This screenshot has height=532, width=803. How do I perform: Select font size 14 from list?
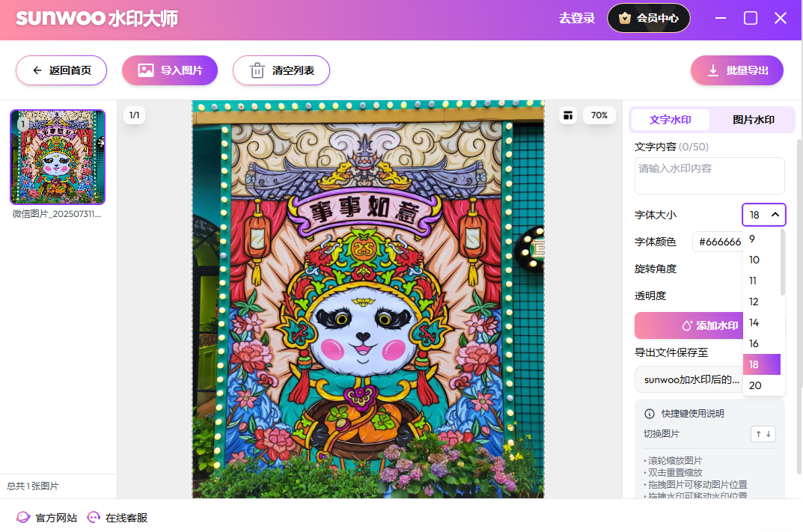coord(754,322)
